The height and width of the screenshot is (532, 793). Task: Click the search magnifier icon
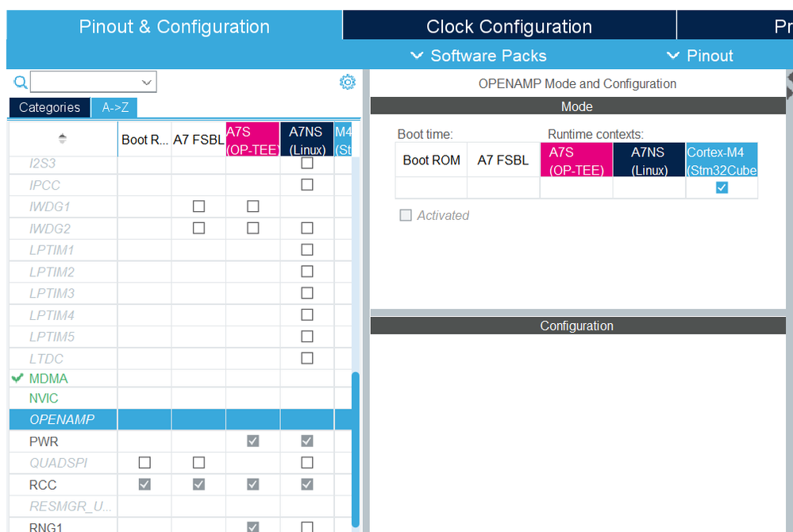click(20, 82)
